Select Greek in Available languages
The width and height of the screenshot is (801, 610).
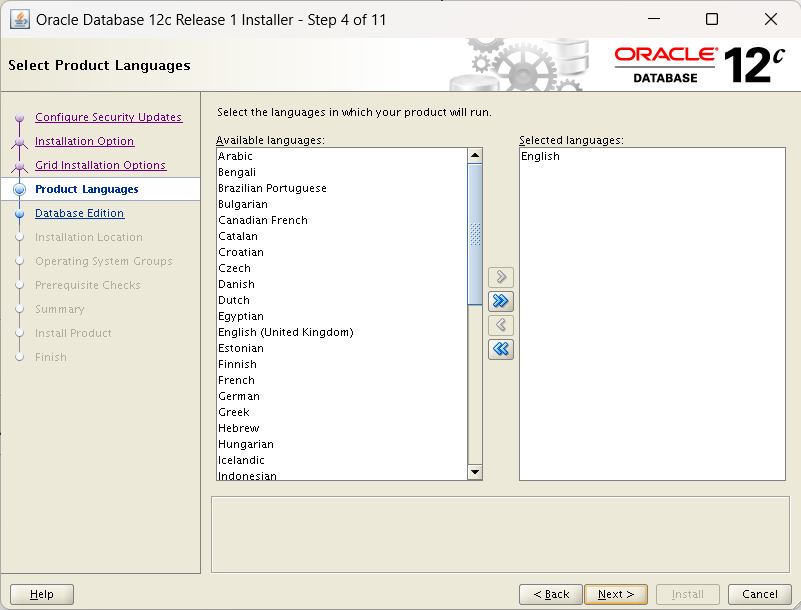[342, 412]
